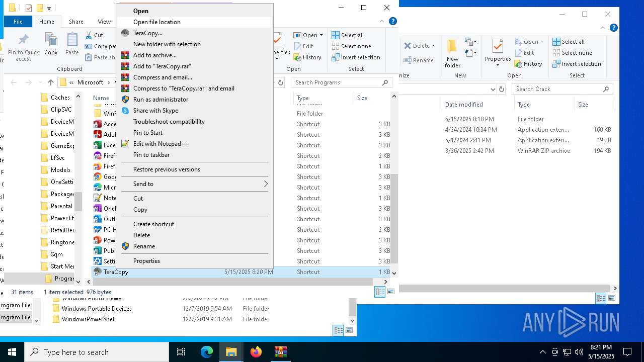
Task: Select Add to "TeraCopy.rar"
Action: pos(162,66)
